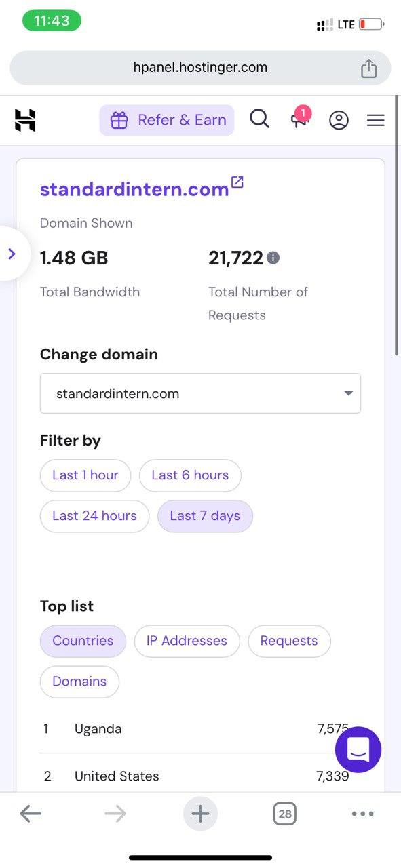
Task: Select the Last 7 days filter
Action: pyautogui.click(x=205, y=516)
